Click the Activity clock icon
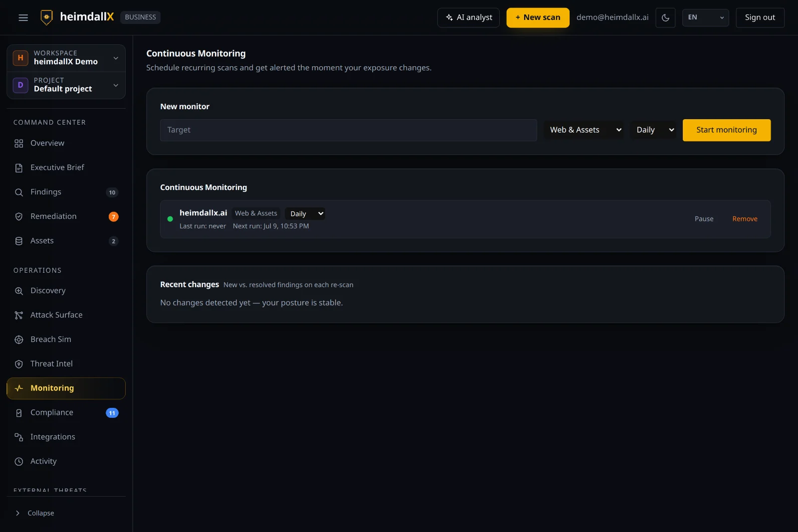 tap(19, 462)
